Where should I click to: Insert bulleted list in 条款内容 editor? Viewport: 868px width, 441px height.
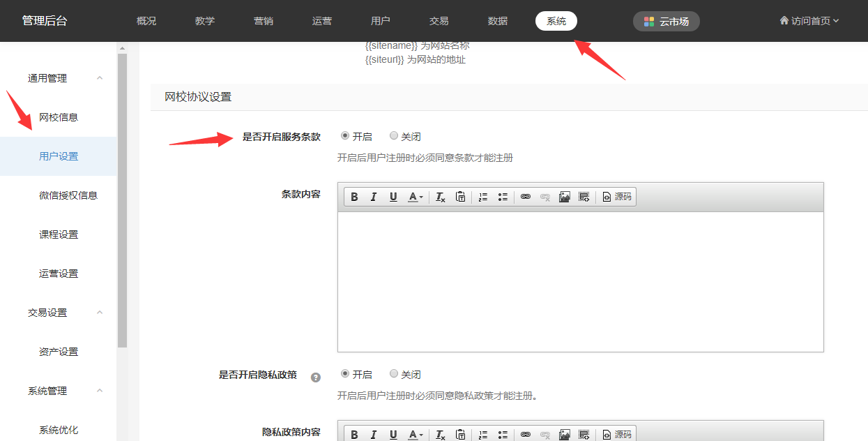pos(503,197)
